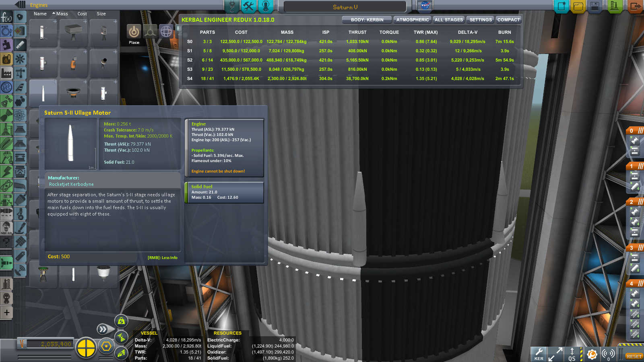The height and width of the screenshot is (362, 644).
Task: Toggle center of lift overlay
Action: pos(121,353)
